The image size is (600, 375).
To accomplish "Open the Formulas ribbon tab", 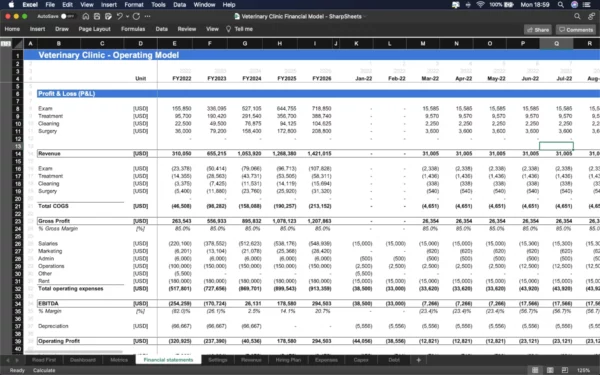I will coord(133,29).
